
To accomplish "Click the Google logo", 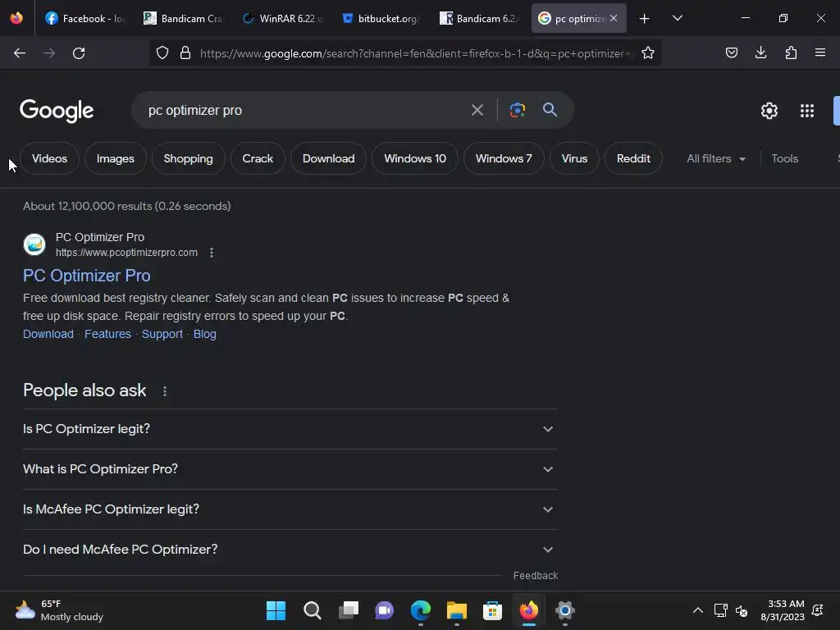I will click(x=57, y=111).
